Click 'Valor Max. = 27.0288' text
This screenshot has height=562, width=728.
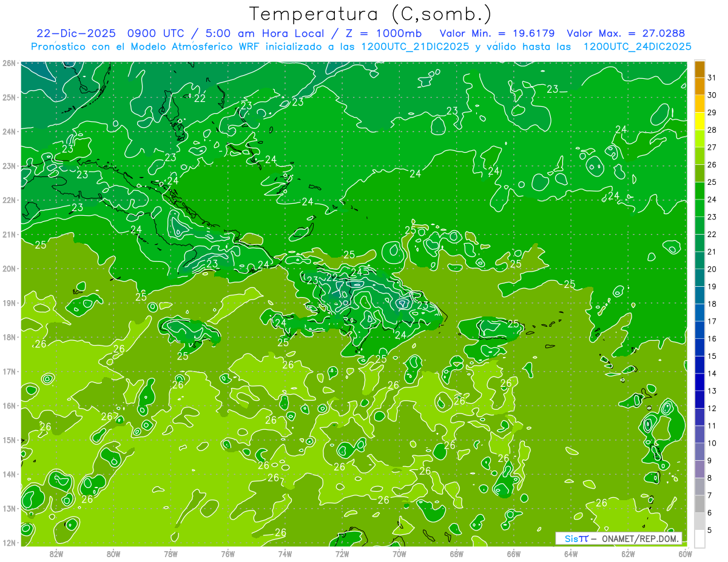625,33
